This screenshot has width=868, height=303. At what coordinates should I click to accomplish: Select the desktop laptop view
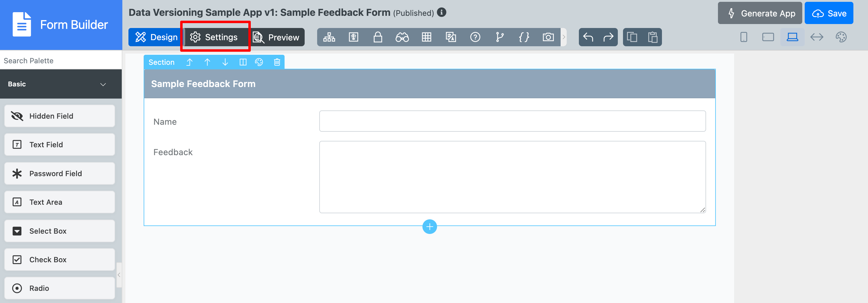point(792,37)
